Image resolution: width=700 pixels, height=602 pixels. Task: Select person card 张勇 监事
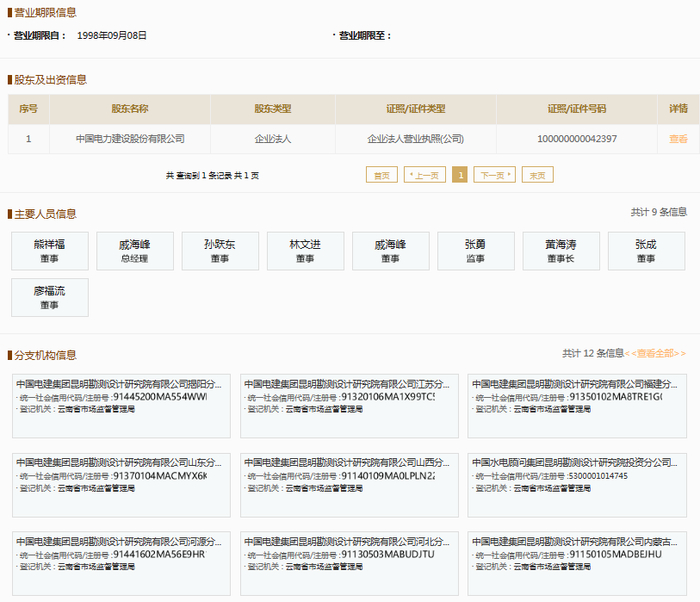476,251
